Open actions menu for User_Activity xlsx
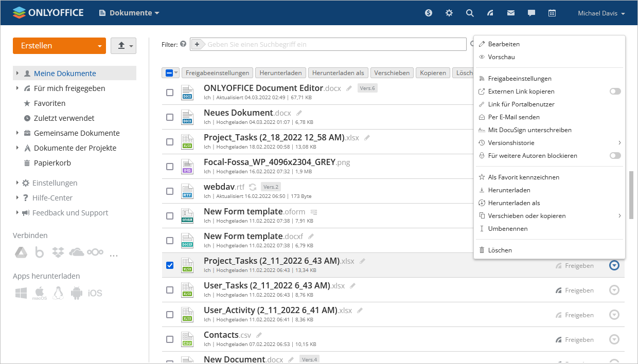Viewport: 638px width, 364px height. pyautogui.click(x=614, y=315)
